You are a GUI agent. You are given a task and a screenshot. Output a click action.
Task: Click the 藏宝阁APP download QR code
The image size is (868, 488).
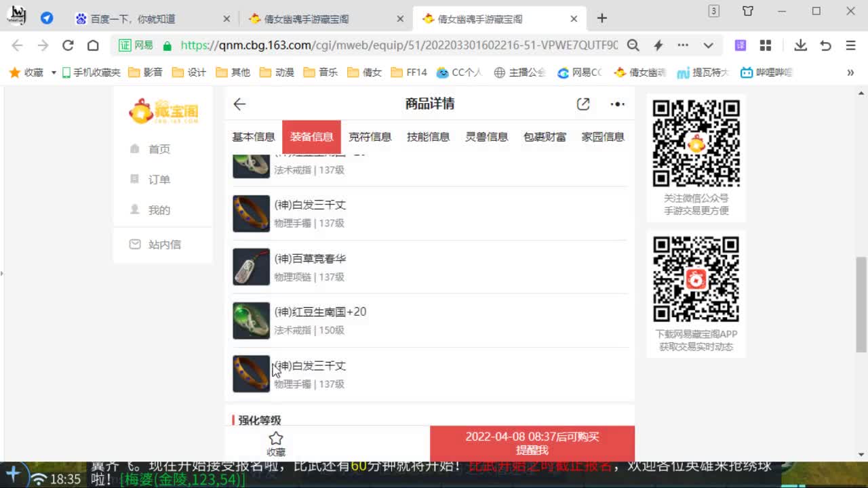coord(696,279)
